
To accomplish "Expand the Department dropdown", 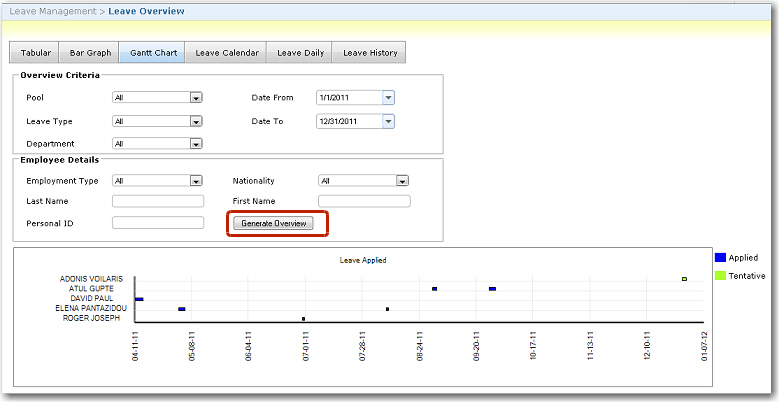I will (x=196, y=144).
